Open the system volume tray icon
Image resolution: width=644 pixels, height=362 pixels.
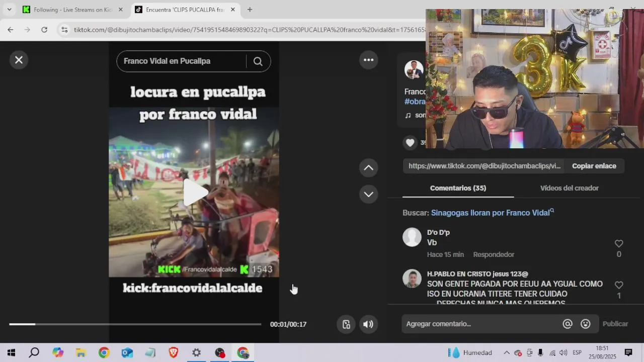coord(563,353)
